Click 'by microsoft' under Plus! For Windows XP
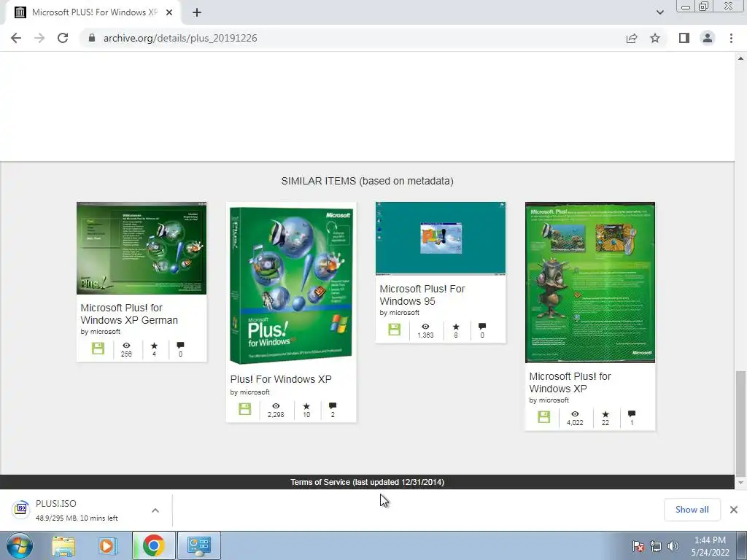The width and height of the screenshot is (747, 560). (249, 392)
